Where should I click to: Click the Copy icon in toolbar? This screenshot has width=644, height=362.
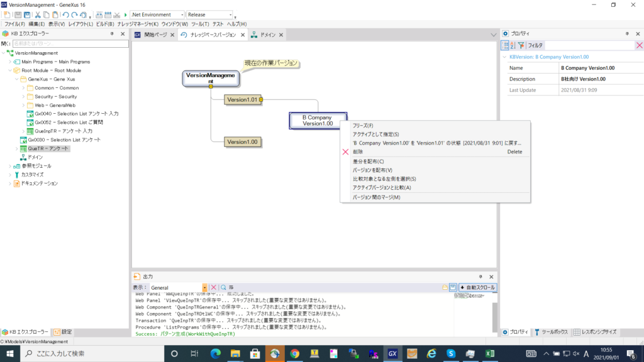[x=47, y=15]
